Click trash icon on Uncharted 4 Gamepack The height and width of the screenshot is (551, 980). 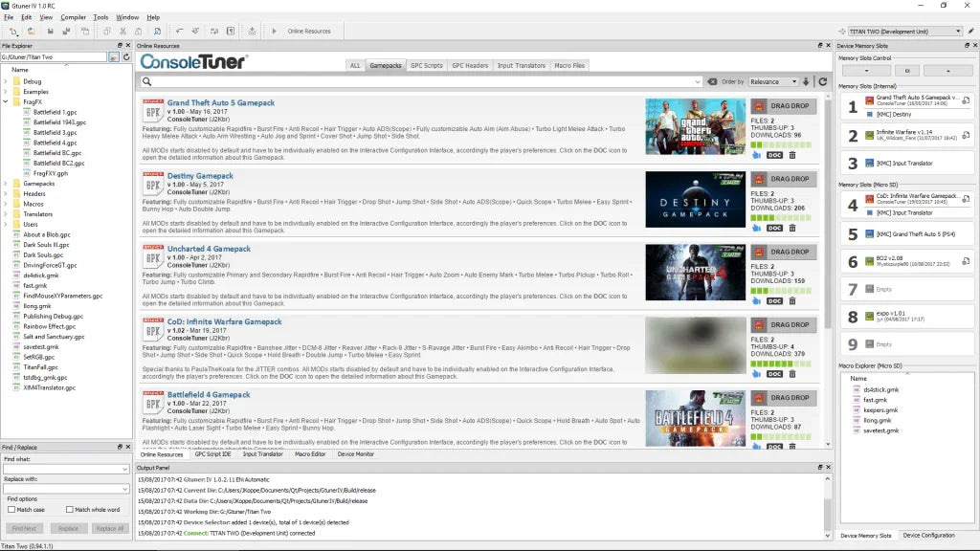point(791,301)
